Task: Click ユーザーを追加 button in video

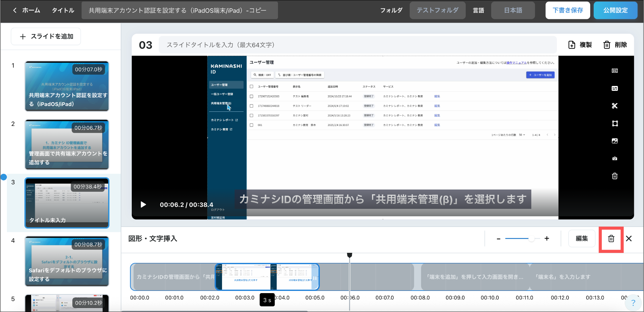Action: [540, 75]
